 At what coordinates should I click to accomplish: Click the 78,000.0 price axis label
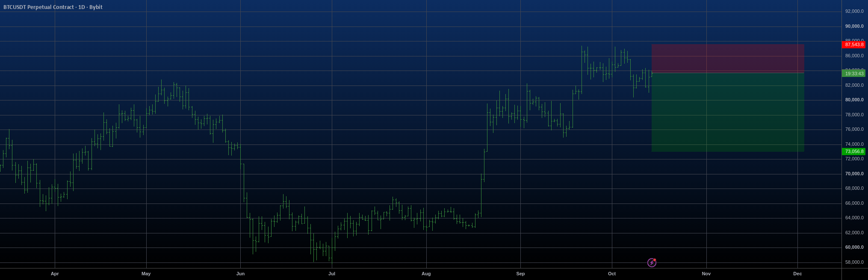tap(854, 115)
